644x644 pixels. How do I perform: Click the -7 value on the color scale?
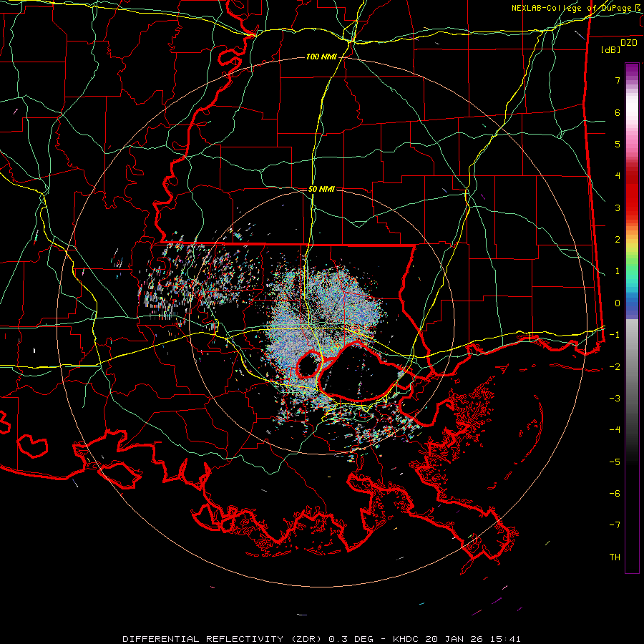[615, 525]
